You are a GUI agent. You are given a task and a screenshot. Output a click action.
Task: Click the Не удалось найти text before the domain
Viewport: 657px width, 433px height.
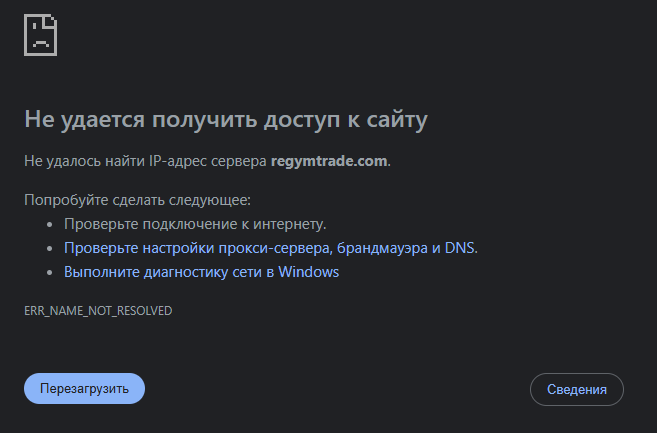pyautogui.click(x=76, y=160)
